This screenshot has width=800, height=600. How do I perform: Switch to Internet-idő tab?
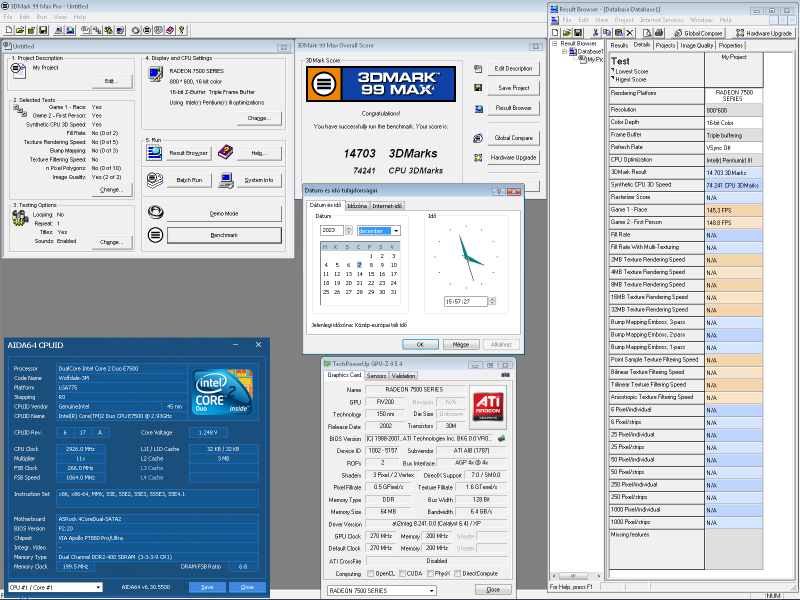point(387,206)
